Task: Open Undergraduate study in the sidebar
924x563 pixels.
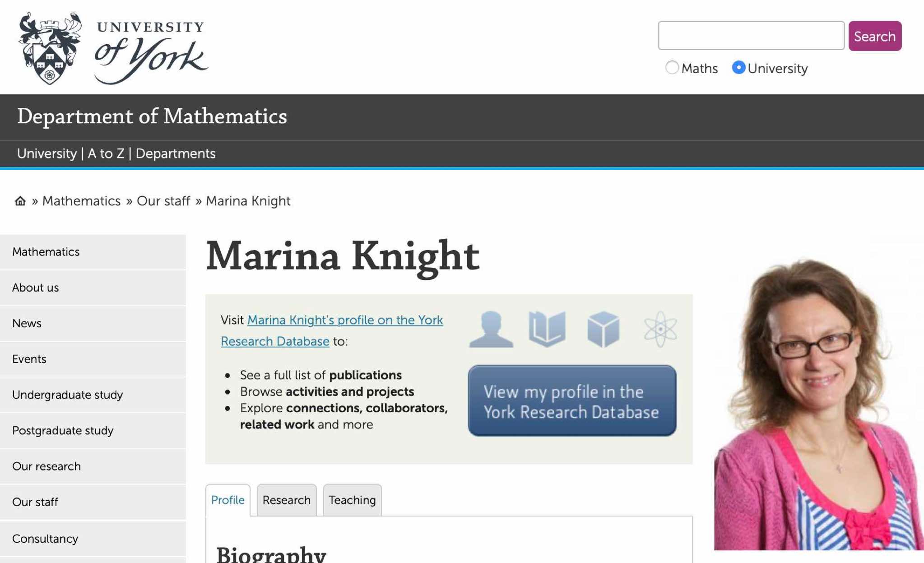Action: (x=67, y=395)
